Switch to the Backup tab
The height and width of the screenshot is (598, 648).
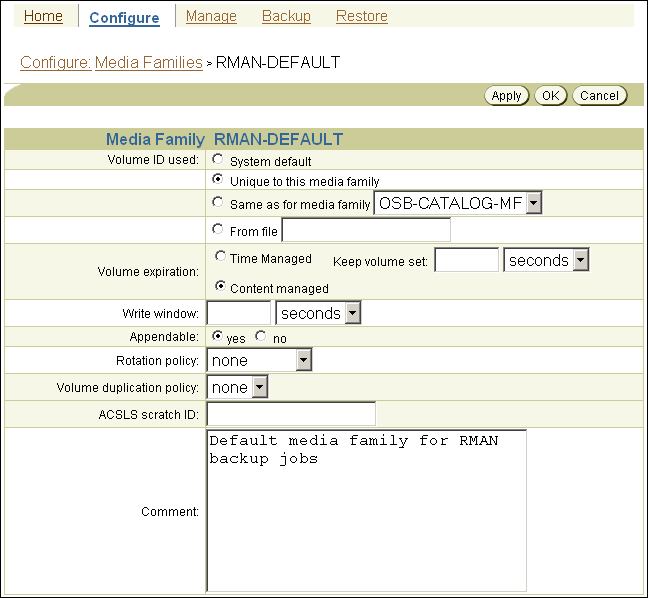(x=286, y=16)
